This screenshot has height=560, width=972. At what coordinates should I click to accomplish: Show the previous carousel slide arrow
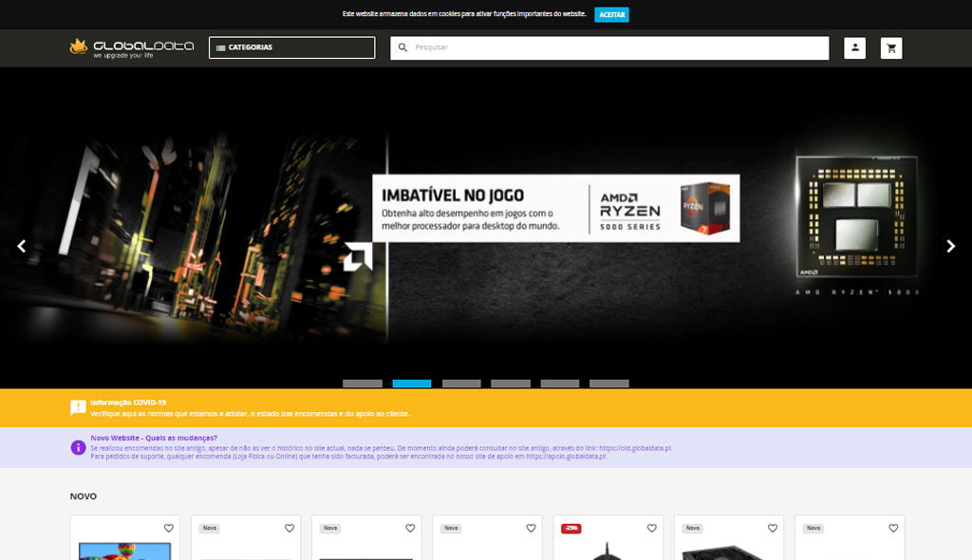pyautogui.click(x=22, y=246)
